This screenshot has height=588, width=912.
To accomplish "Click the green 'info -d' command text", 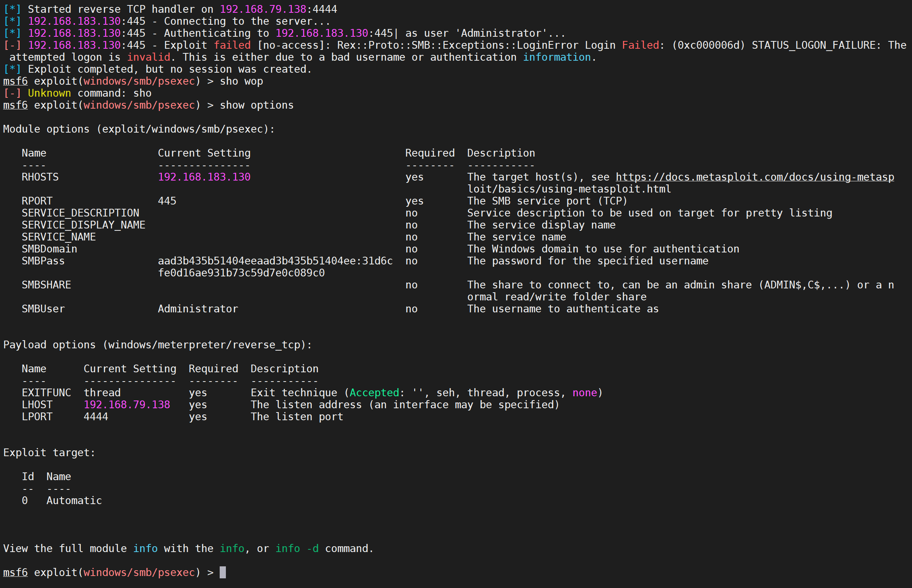I will pos(297,549).
